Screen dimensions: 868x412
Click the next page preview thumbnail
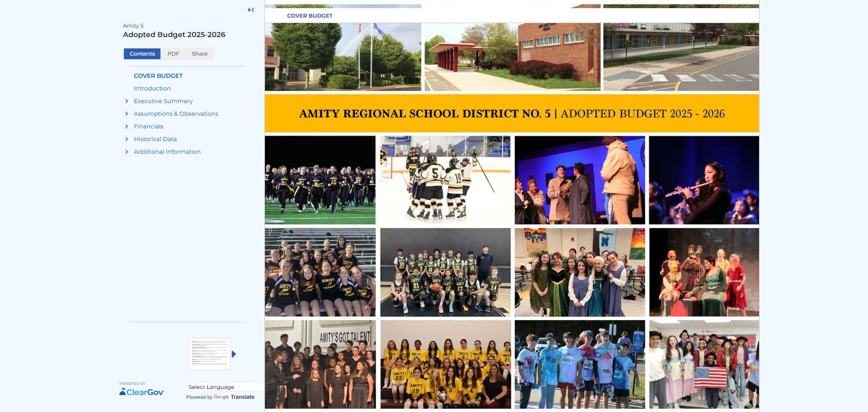[209, 354]
